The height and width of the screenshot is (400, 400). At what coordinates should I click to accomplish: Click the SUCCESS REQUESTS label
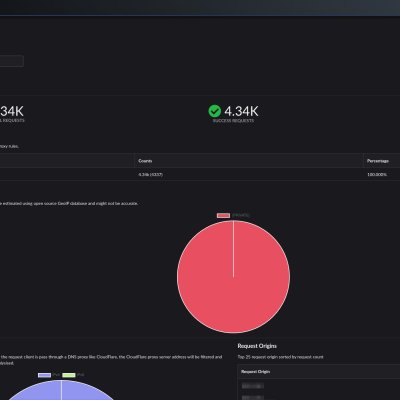[x=233, y=121]
